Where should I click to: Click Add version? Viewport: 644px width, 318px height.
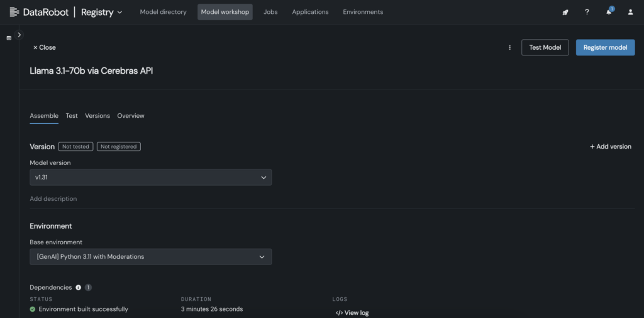611,147
